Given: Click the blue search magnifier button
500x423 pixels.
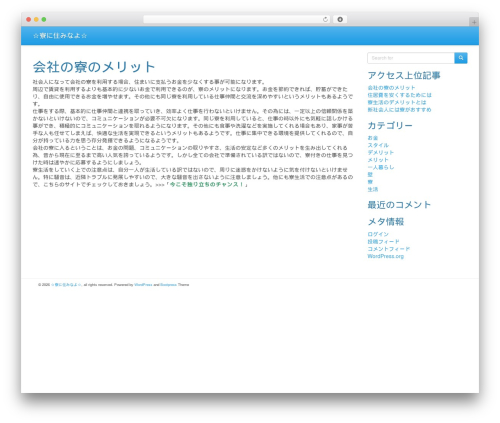Looking at the screenshot, I should (x=461, y=58).
